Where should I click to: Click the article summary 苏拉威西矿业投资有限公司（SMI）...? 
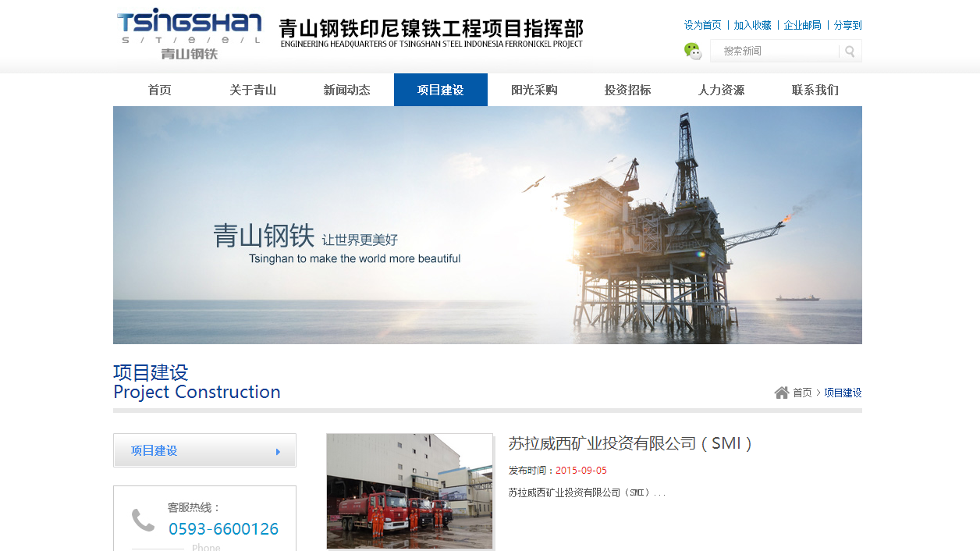(587, 493)
